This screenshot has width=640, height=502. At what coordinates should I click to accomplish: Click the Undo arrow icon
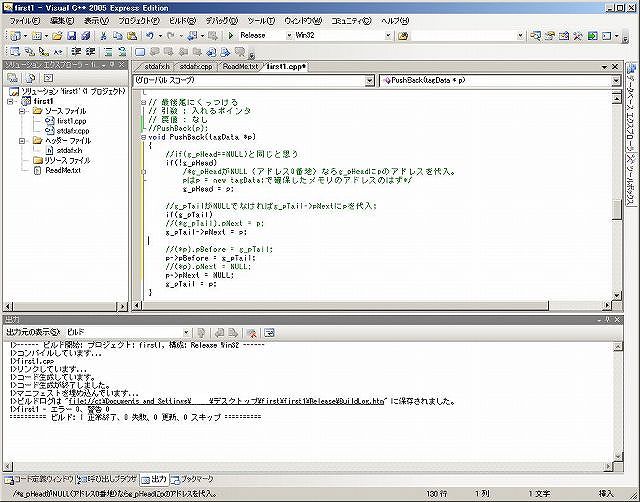[150, 36]
